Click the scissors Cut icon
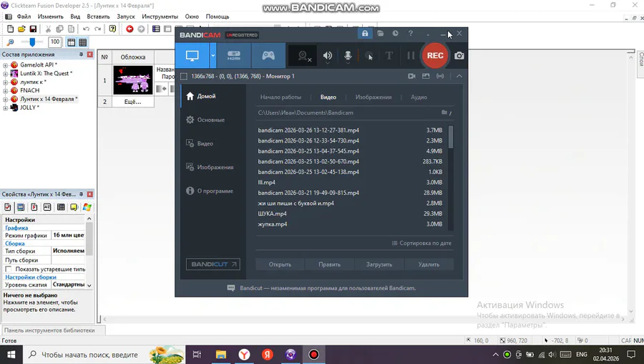 [48, 29]
